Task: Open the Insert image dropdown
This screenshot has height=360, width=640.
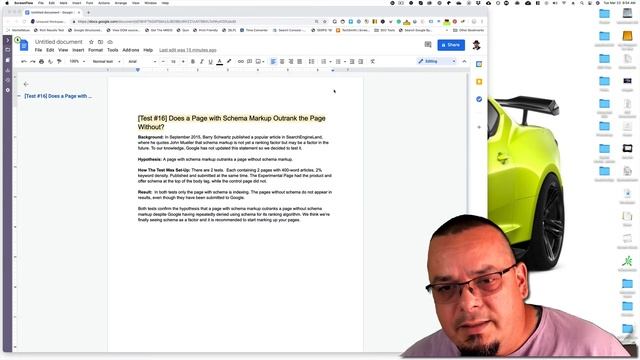Action: 260,61
